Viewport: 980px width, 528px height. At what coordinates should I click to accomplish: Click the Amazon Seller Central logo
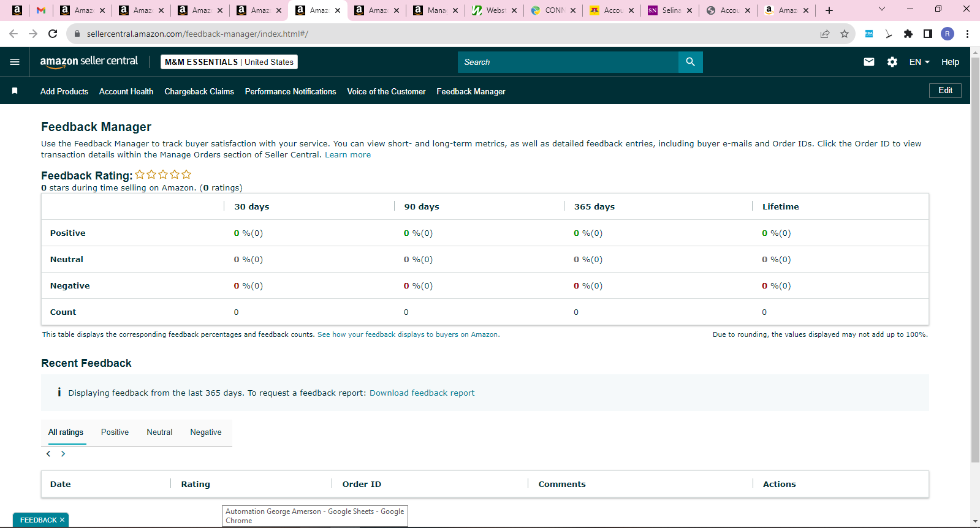pyautogui.click(x=89, y=61)
